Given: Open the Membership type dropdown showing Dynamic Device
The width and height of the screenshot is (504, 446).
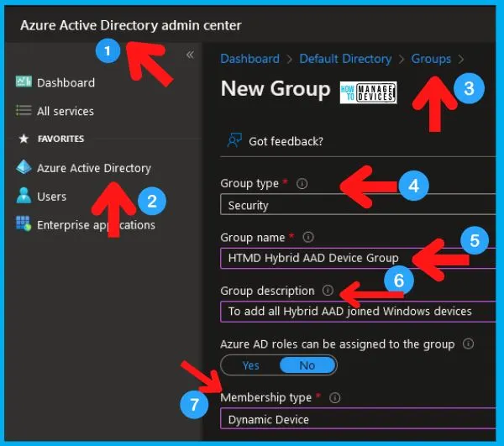Looking at the screenshot, I should pyautogui.click(x=358, y=419).
